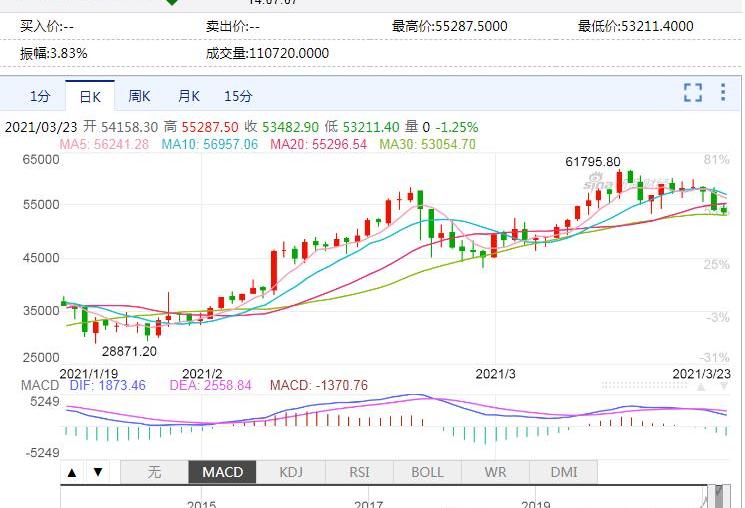This screenshot has width=745, height=508.
Task: Enable the BOLL indicator
Action: tap(427, 472)
